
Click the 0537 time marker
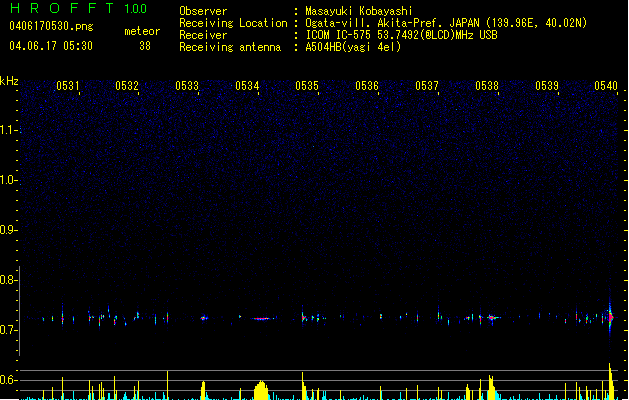click(x=427, y=86)
